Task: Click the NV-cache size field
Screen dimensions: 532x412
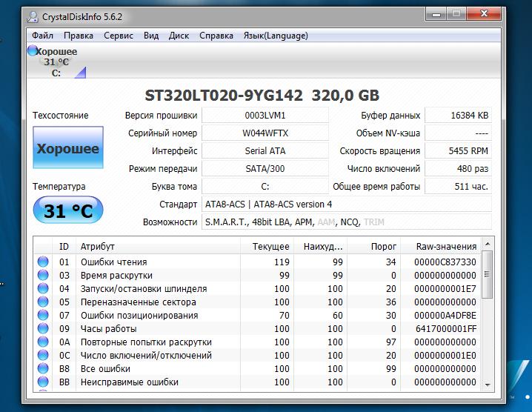Action: (x=458, y=133)
